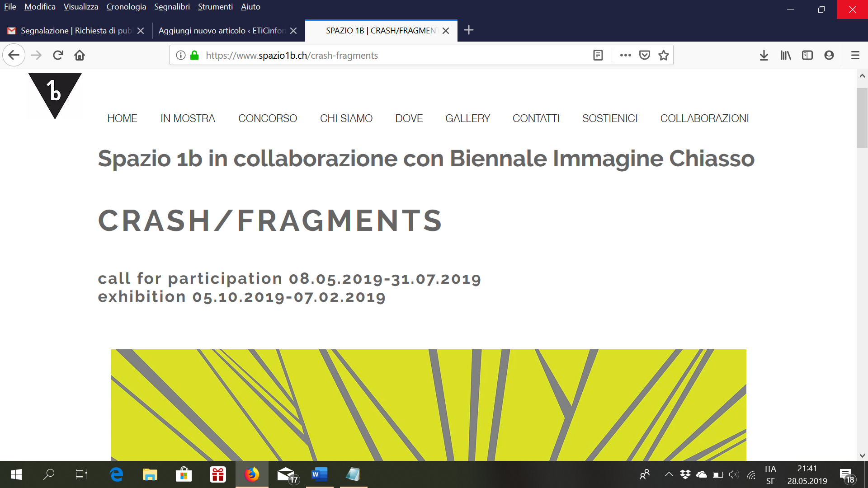The width and height of the screenshot is (868, 488).
Task: Show hidden system tray icons
Action: coord(669,474)
